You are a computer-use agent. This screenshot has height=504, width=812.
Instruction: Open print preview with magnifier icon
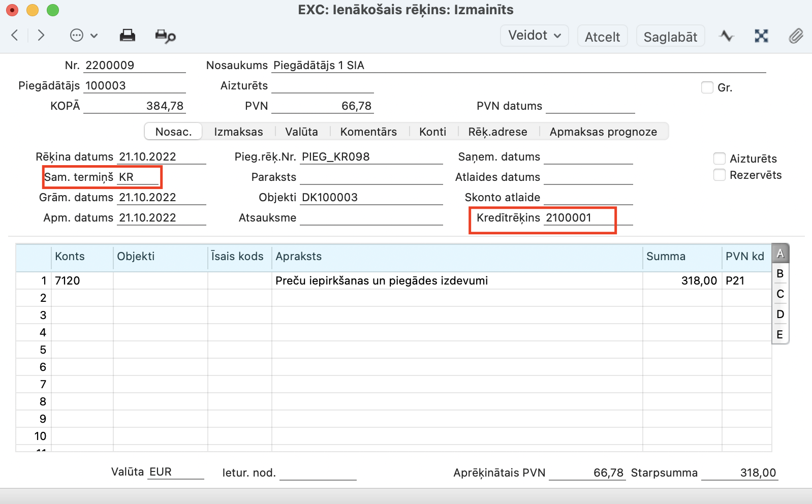[165, 36]
